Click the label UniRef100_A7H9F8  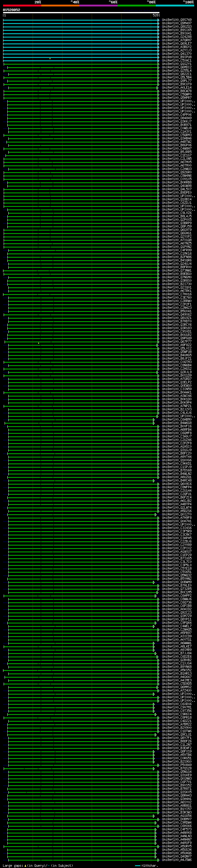click(177, 518)
